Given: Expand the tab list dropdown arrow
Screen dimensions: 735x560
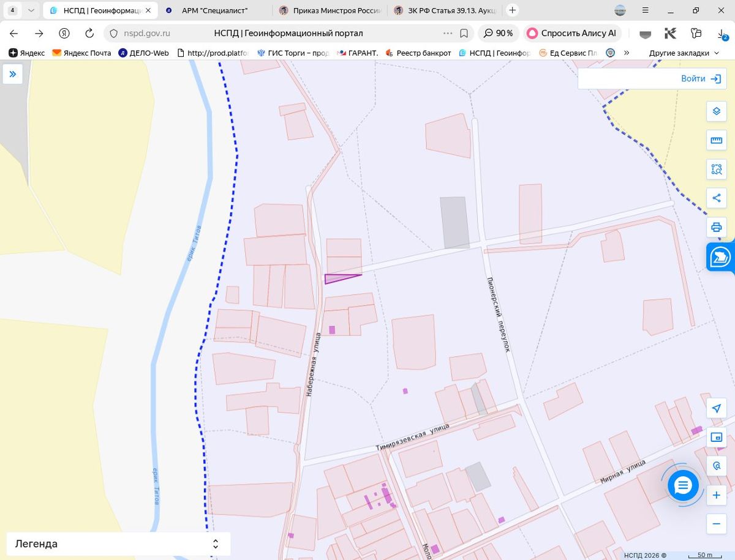Looking at the screenshot, I should pos(31,10).
